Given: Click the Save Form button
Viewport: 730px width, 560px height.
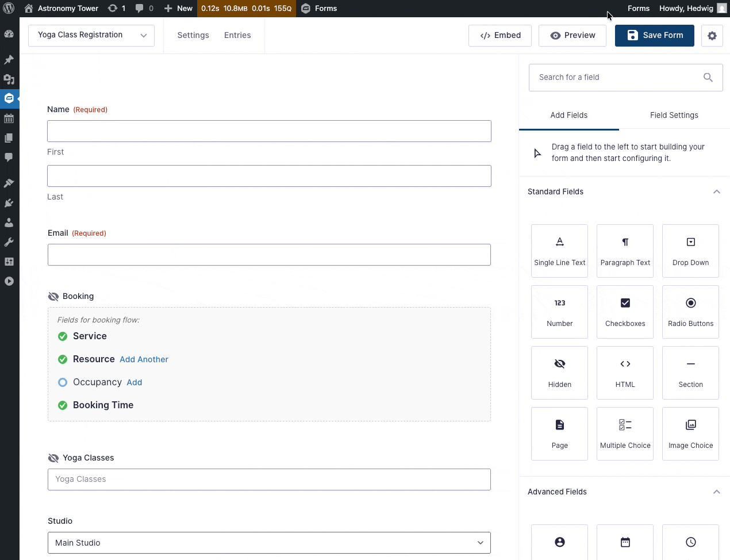Looking at the screenshot, I should [654, 36].
